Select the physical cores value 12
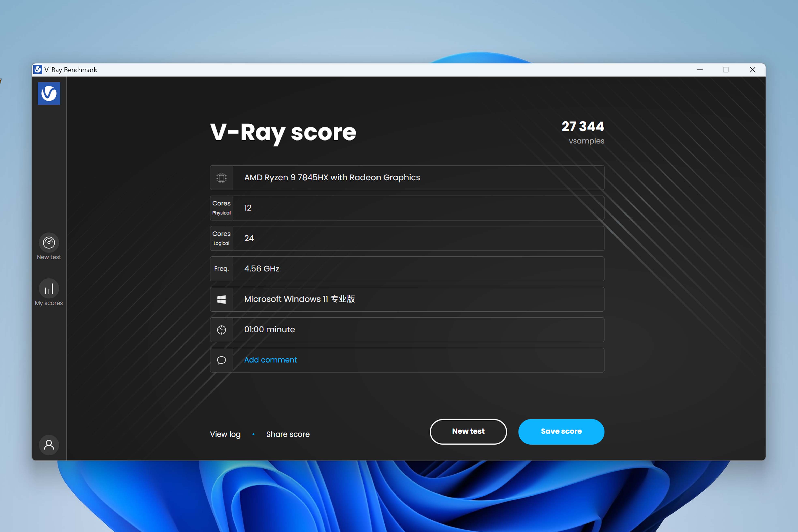This screenshot has width=798, height=532. pyautogui.click(x=248, y=208)
